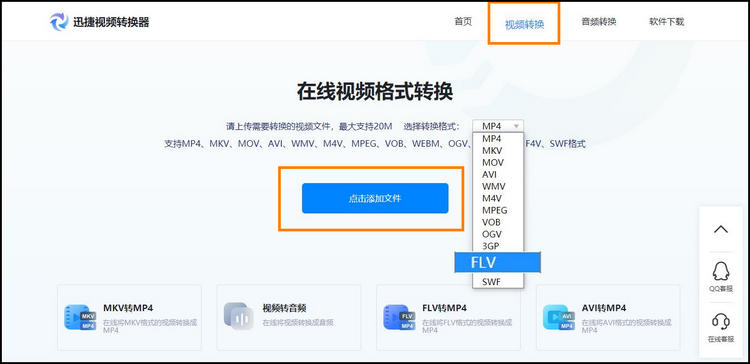This screenshot has height=364, width=750.
Task: Click the FLV转MP4 card icon
Action: tap(399, 317)
